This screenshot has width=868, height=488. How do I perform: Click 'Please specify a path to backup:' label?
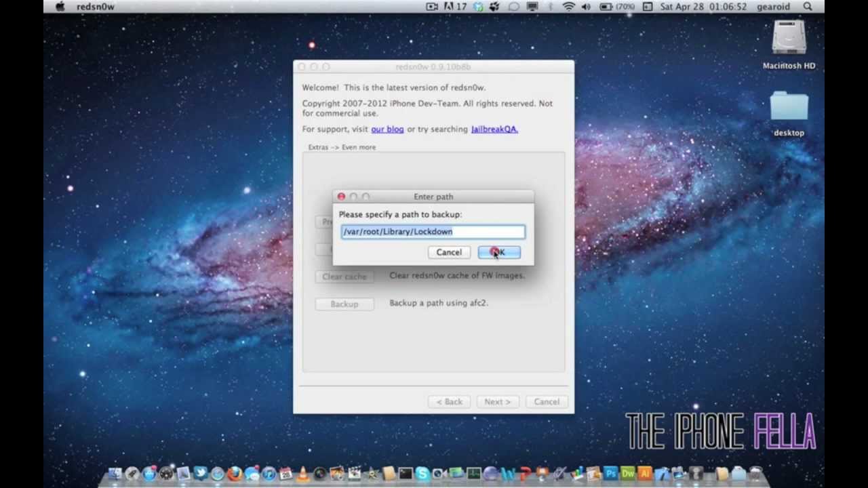pos(400,214)
